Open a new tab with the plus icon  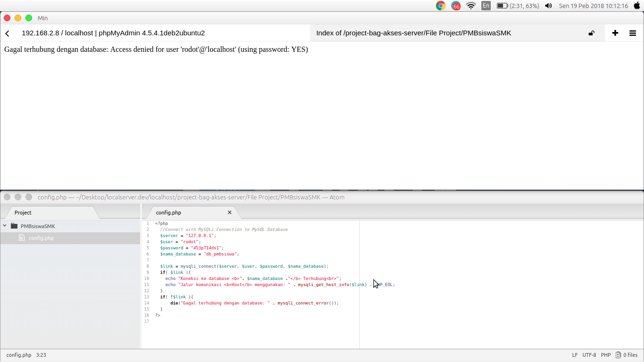(x=615, y=33)
